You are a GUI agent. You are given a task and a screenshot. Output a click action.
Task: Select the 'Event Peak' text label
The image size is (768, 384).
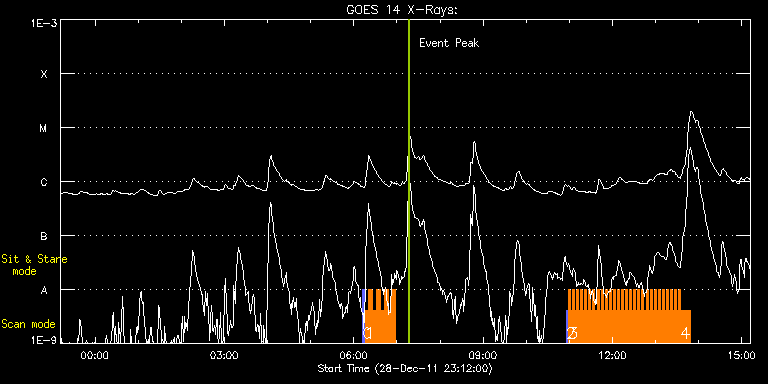pos(449,43)
